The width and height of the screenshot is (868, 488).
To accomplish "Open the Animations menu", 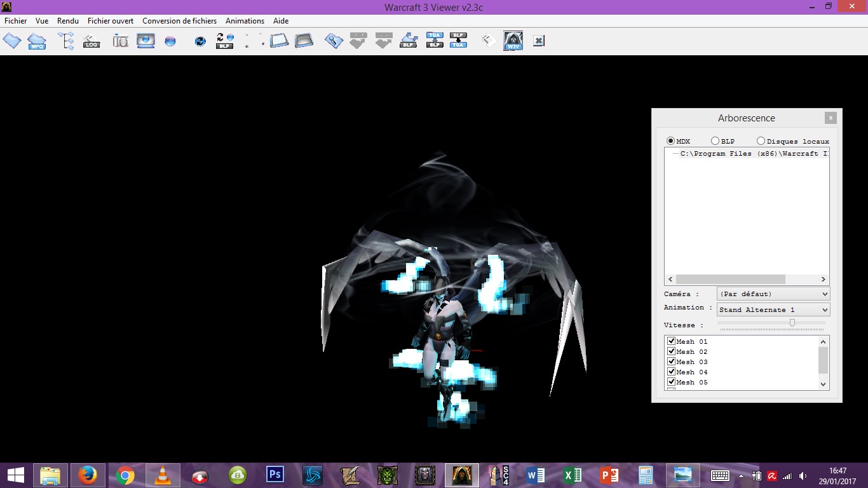I will click(245, 21).
